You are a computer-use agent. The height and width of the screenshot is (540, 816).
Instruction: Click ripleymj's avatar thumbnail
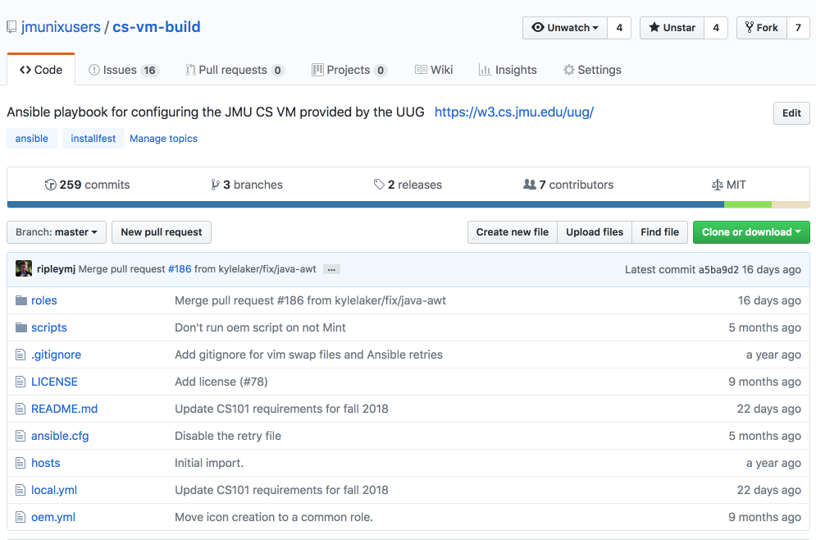pyautogui.click(x=23, y=268)
